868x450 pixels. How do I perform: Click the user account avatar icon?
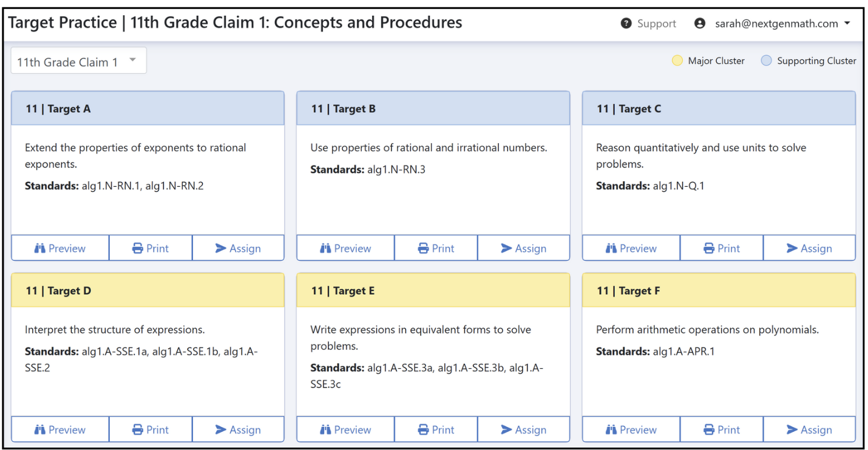tap(700, 24)
